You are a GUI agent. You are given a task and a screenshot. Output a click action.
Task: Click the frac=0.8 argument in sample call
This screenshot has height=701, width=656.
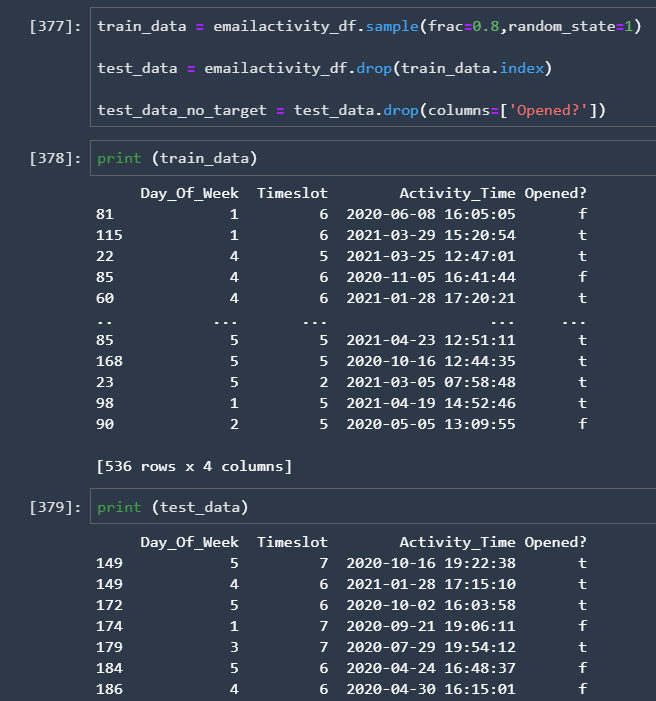(463, 26)
